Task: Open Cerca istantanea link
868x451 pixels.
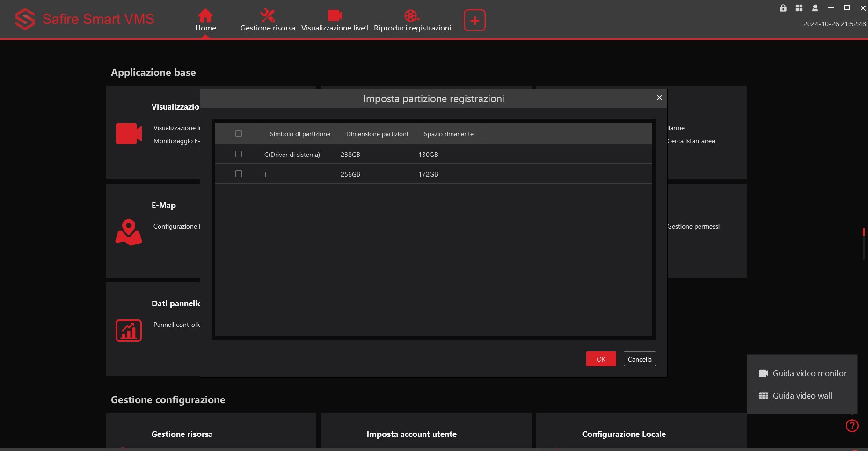Action: (x=691, y=141)
